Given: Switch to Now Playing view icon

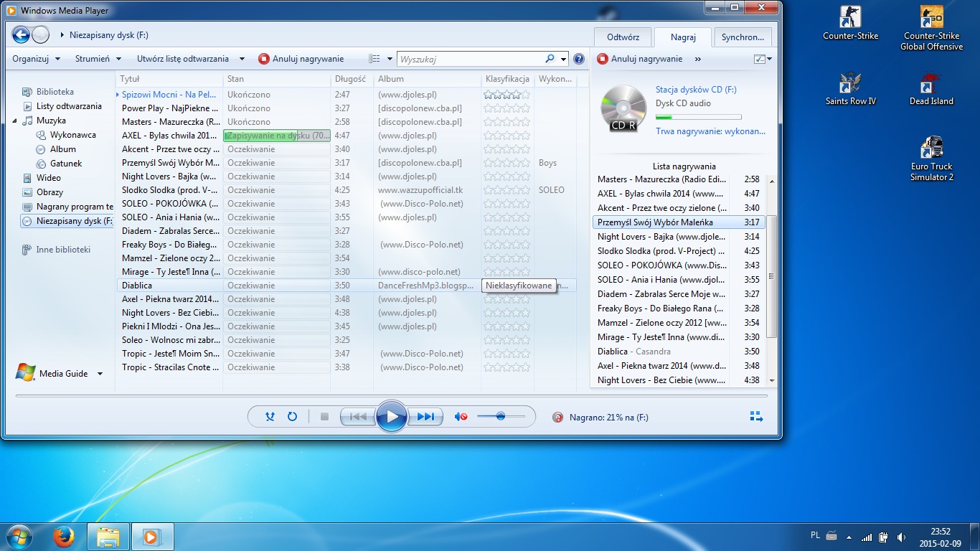Looking at the screenshot, I should point(756,416).
